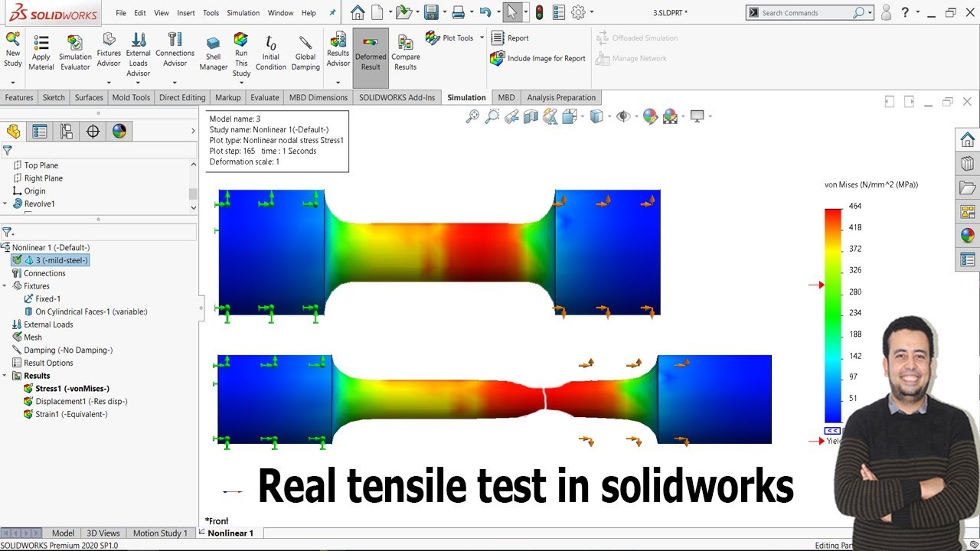980x551 pixels.
Task: Open the View Settings monitor icon
Action: click(697, 116)
